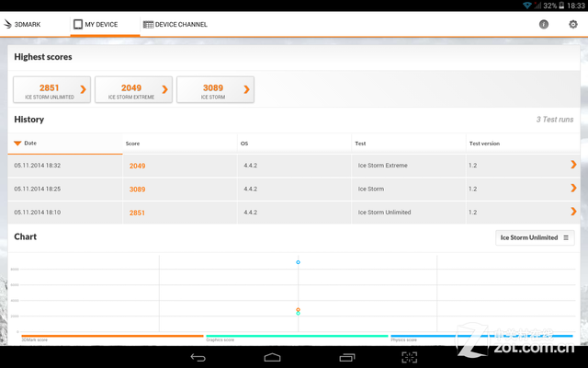Viewport: 588px width, 368px height.
Task: Tap the Android recent apps button
Action: click(347, 357)
